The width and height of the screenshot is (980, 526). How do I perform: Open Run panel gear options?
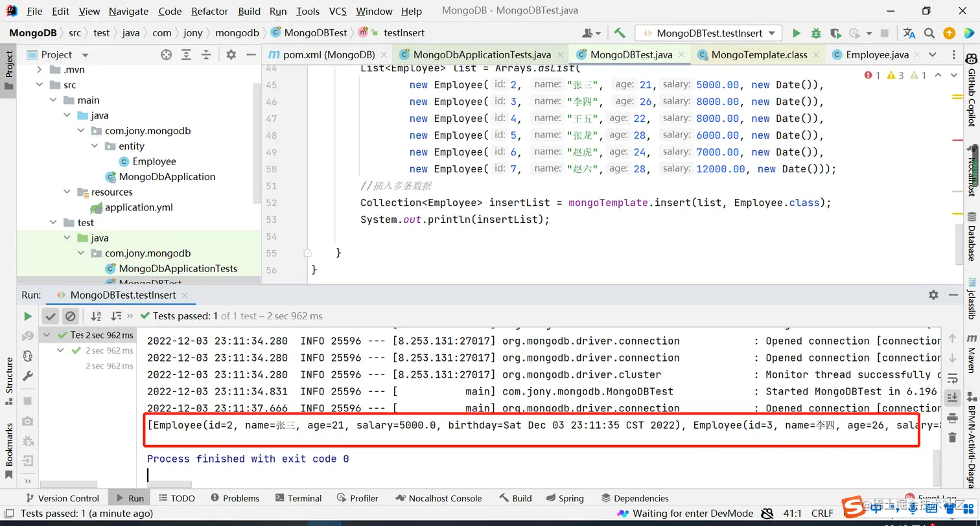click(x=933, y=295)
